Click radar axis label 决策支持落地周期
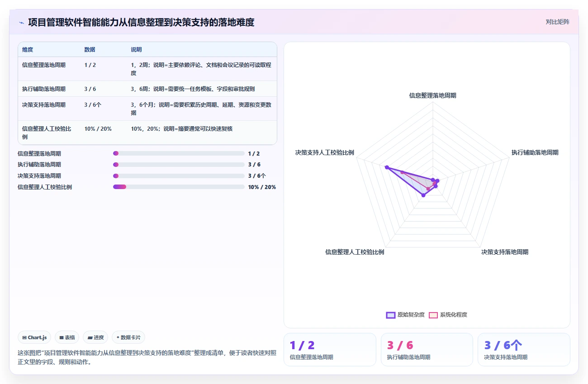The width and height of the screenshot is (588, 384). click(505, 252)
